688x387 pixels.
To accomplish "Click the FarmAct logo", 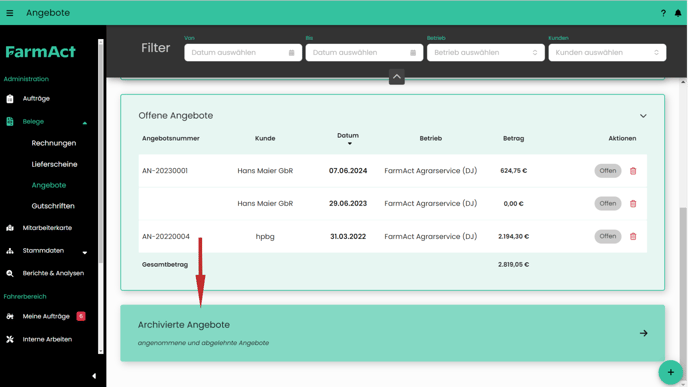I will [x=41, y=52].
